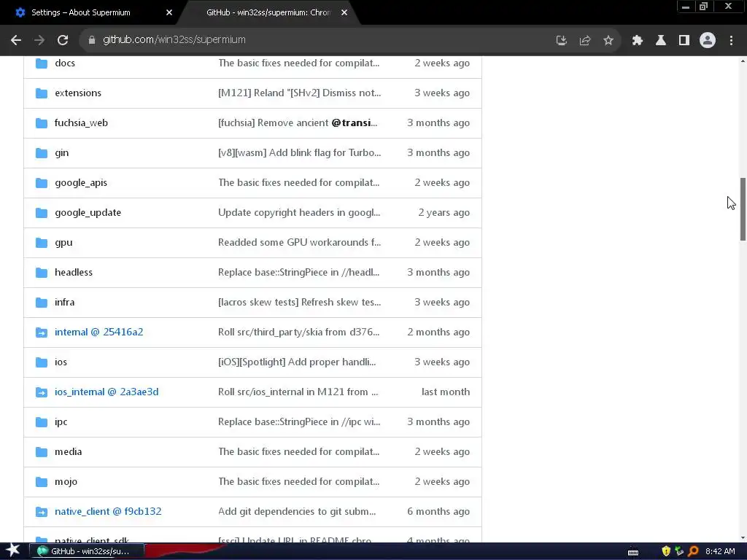Open commit "[M121] Reland "[SHv2] Dismiss not..."

(299, 93)
